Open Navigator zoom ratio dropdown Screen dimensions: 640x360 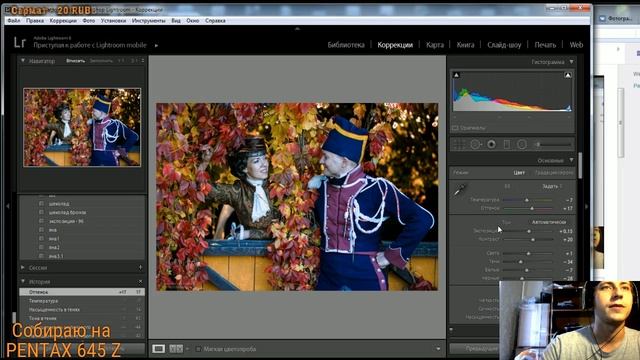tap(143, 60)
